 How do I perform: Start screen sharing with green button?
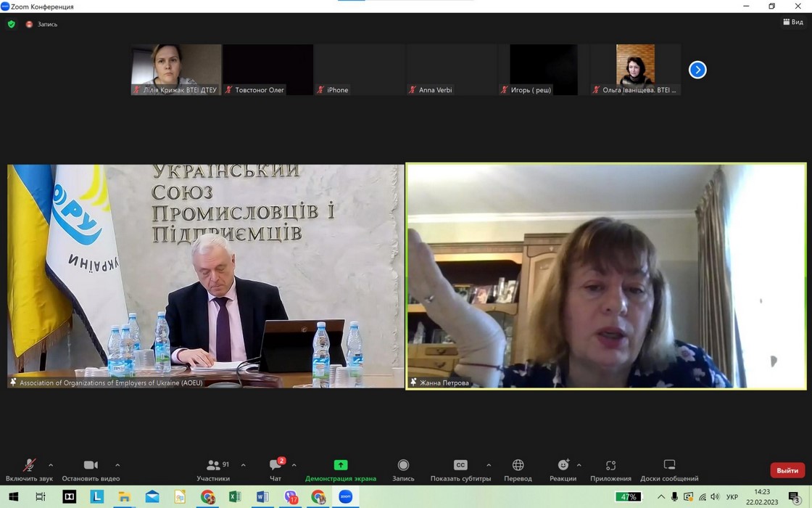(340, 469)
